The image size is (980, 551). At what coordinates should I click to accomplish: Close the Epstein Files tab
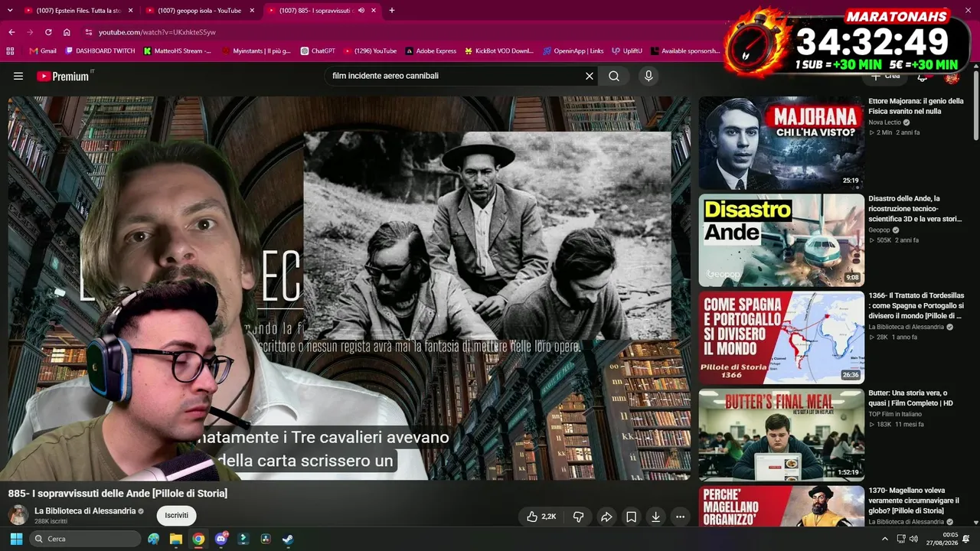tap(131, 11)
